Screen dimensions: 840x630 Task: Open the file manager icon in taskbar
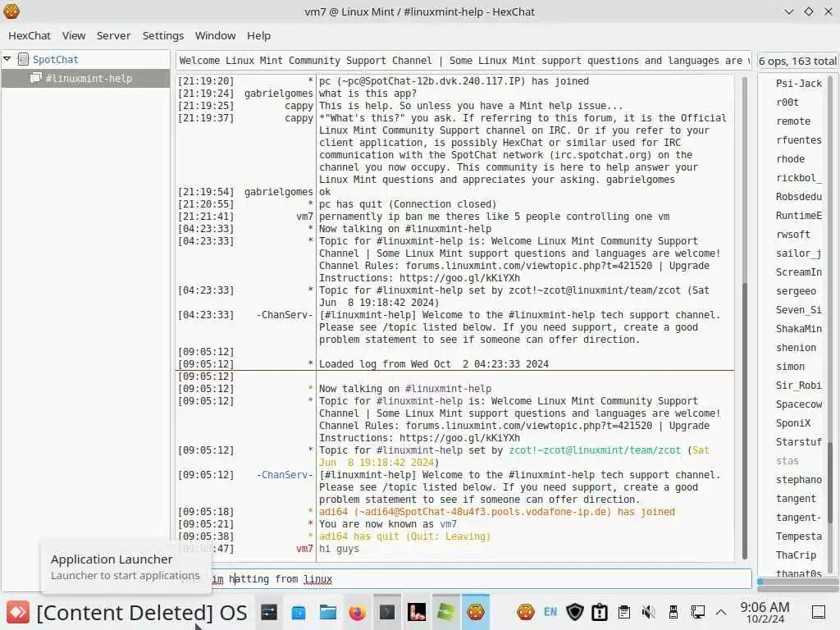click(x=328, y=612)
